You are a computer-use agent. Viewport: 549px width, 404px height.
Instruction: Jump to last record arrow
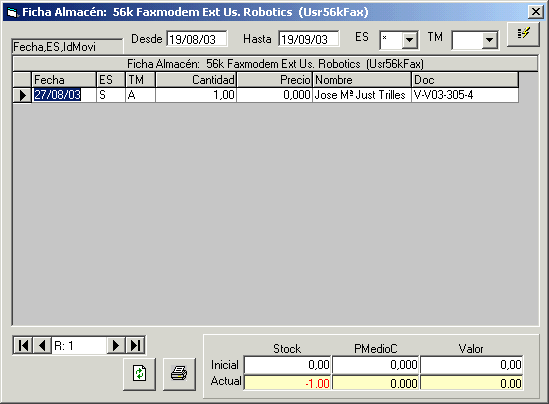135,346
